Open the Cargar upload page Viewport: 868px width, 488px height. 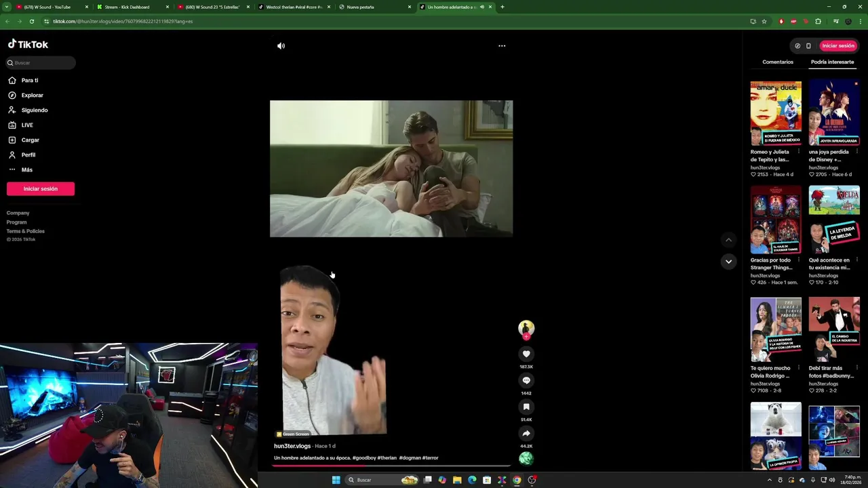point(31,140)
